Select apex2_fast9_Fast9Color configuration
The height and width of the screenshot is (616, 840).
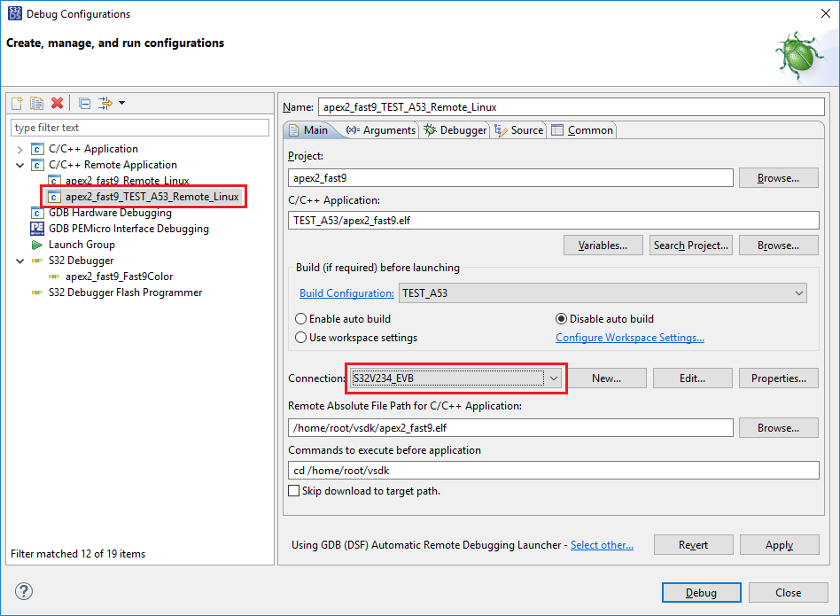119,277
